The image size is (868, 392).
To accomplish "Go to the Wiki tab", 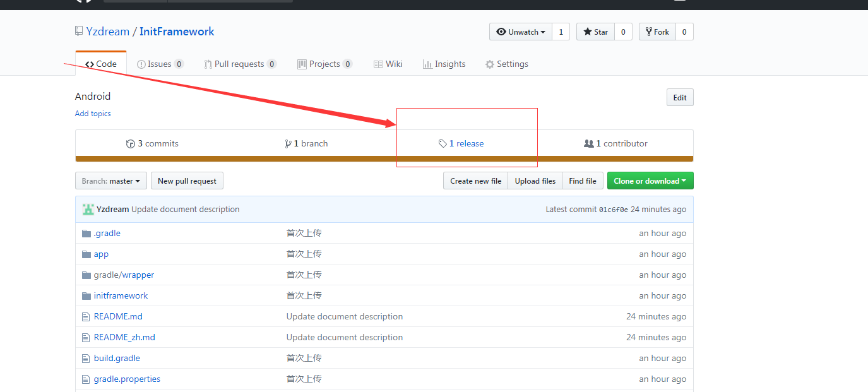I will click(x=388, y=64).
